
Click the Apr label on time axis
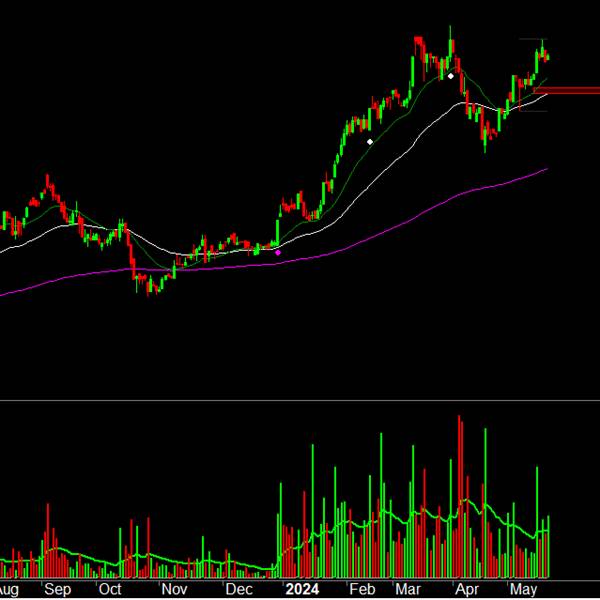tap(467, 590)
